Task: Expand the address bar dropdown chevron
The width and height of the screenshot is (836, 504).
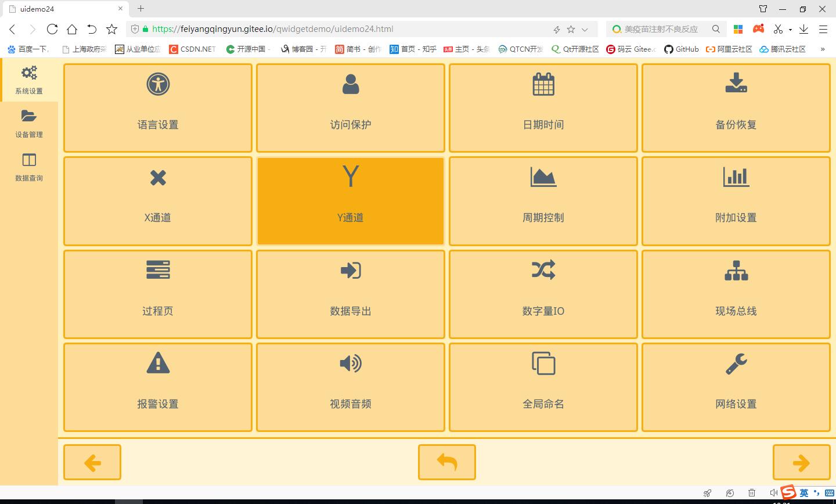Action: pos(585,29)
